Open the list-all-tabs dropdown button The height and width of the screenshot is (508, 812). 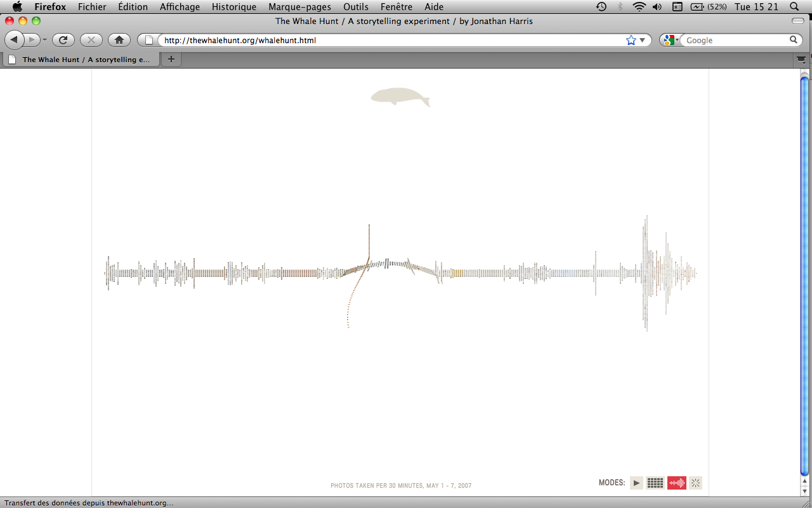click(x=802, y=60)
